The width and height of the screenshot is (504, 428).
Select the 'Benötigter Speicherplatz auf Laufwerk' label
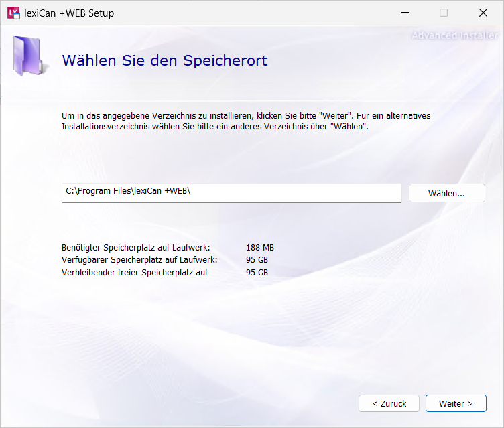pyautogui.click(x=135, y=248)
